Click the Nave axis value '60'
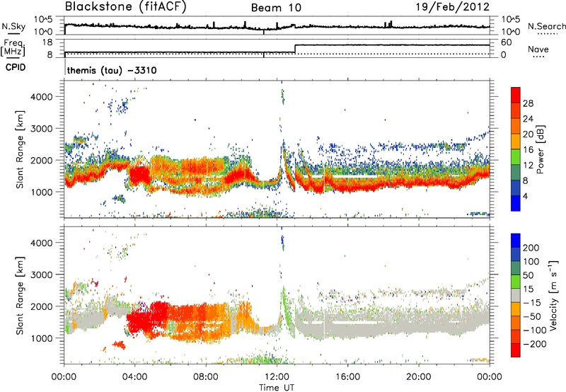The width and height of the screenshot is (566, 392). [507, 42]
